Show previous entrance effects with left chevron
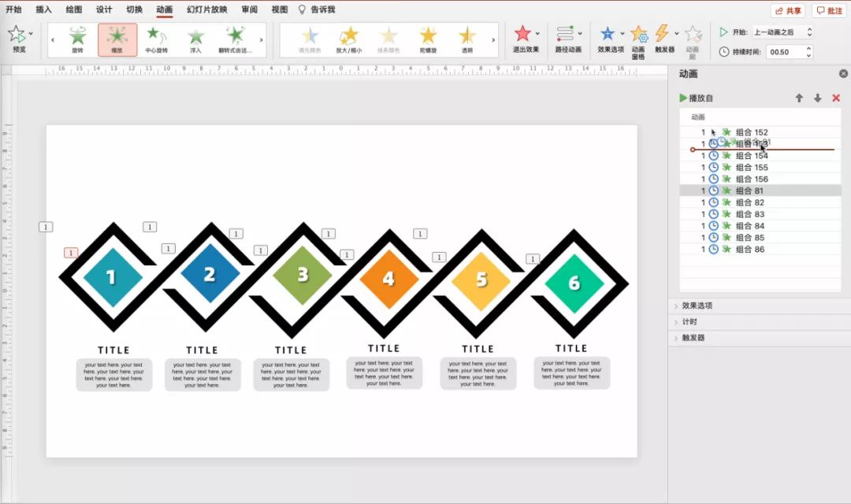 (x=53, y=39)
